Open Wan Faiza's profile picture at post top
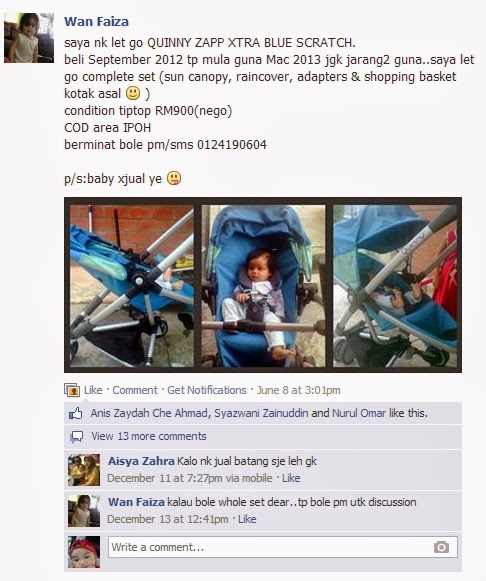 (29, 38)
